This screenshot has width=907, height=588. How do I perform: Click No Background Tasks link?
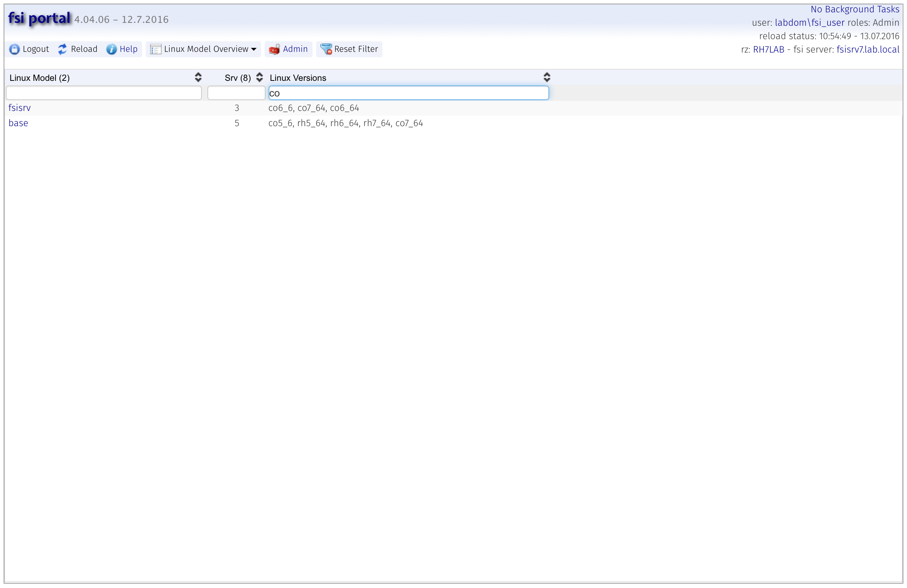click(x=855, y=9)
